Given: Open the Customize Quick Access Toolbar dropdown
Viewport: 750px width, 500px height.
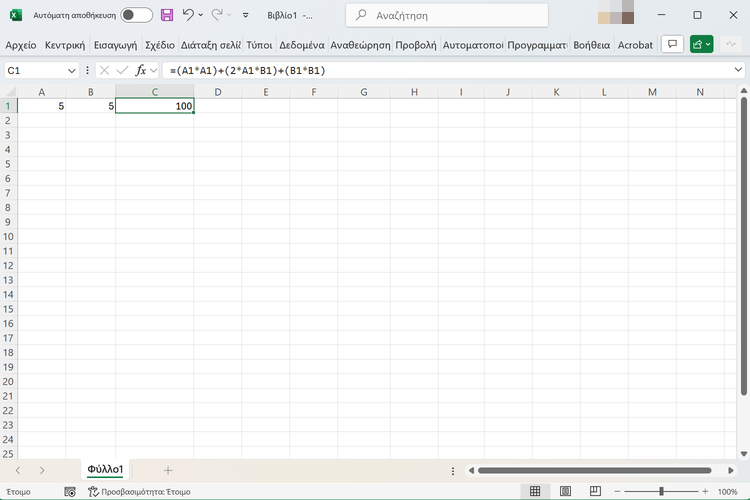Looking at the screenshot, I should point(245,15).
